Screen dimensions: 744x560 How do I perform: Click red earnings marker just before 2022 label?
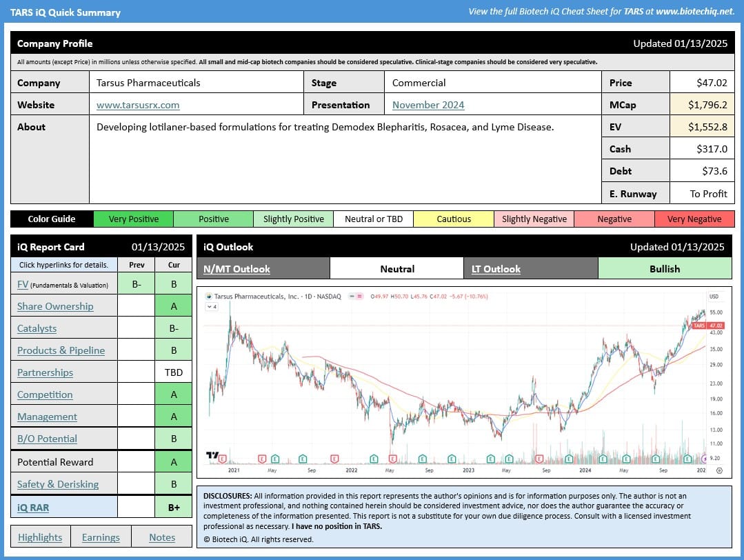pos(334,459)
